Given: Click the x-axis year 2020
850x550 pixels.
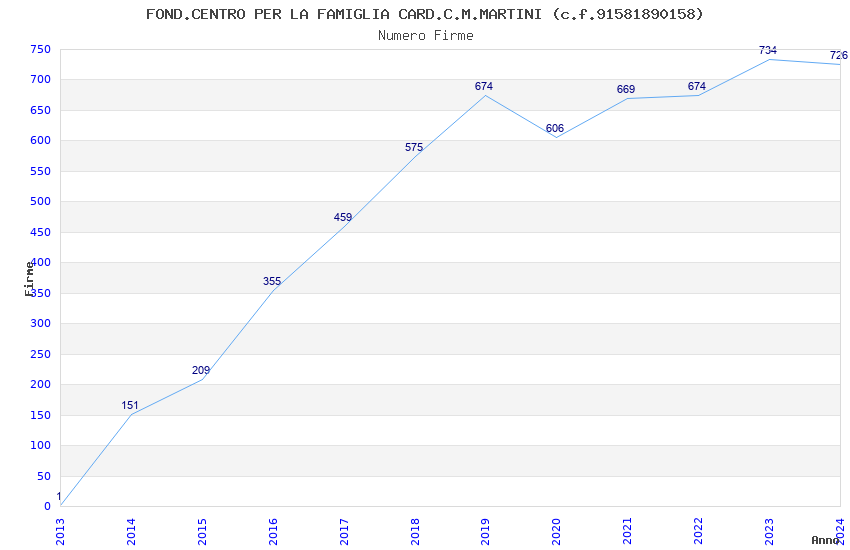Looking at the screenshot, I should 557,532.
